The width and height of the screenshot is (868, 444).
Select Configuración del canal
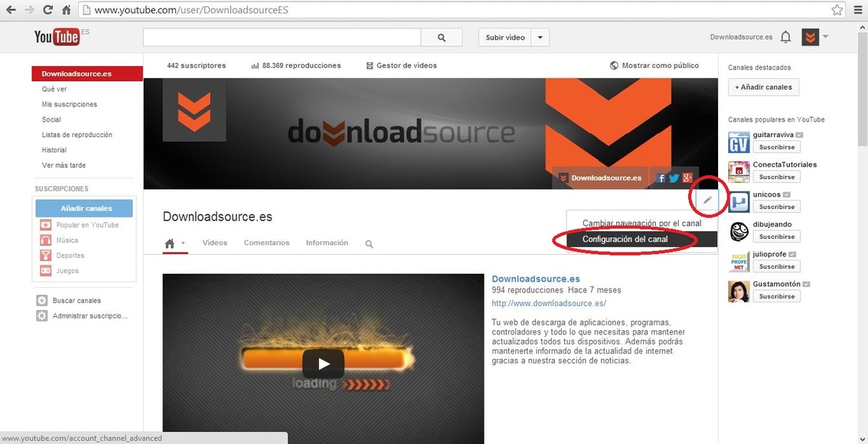coord(641,240)
